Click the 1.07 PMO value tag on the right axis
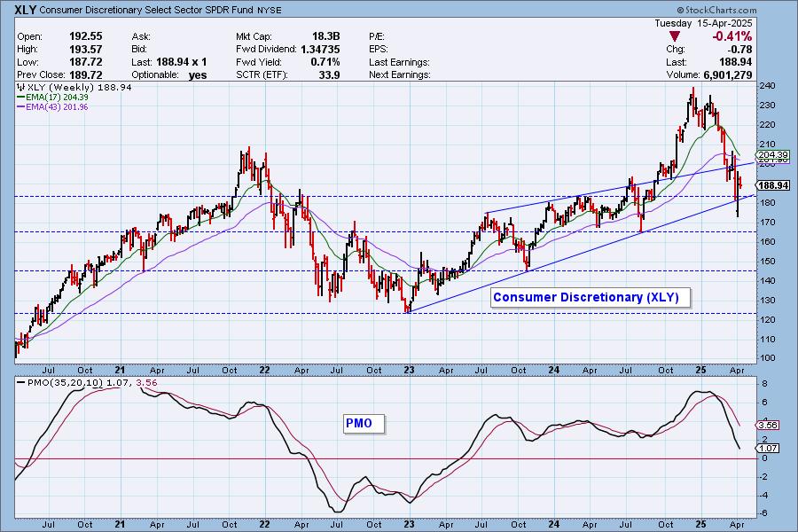 [768, 449]
